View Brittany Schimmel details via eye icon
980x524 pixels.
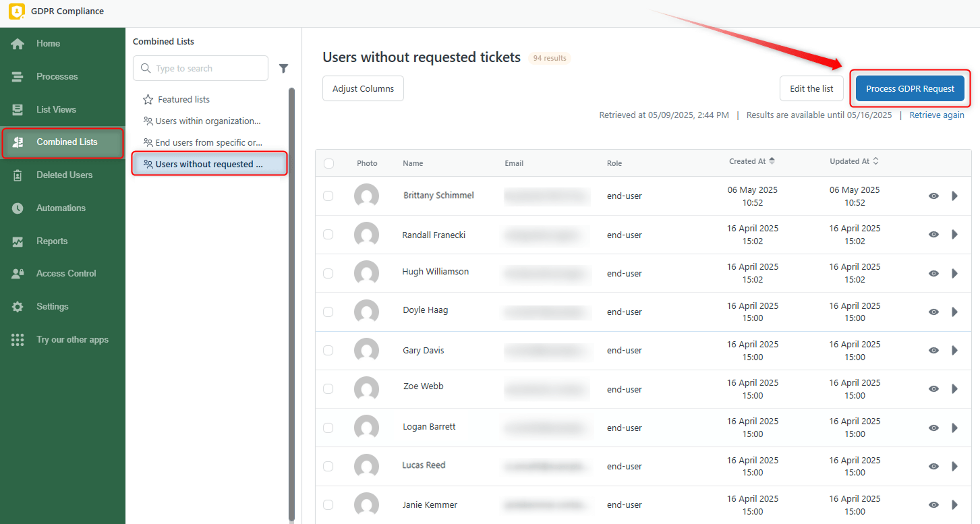[933, 196]
